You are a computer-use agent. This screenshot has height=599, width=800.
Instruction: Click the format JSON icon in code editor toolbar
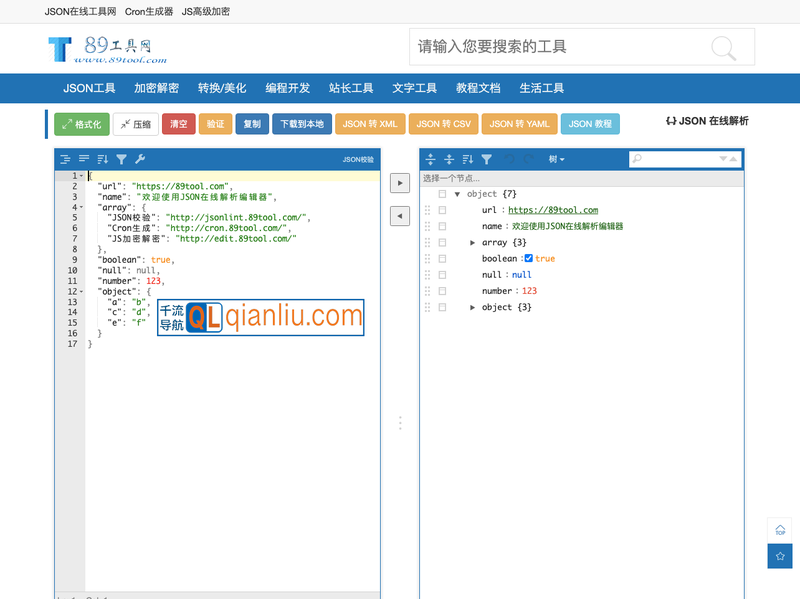65,159
